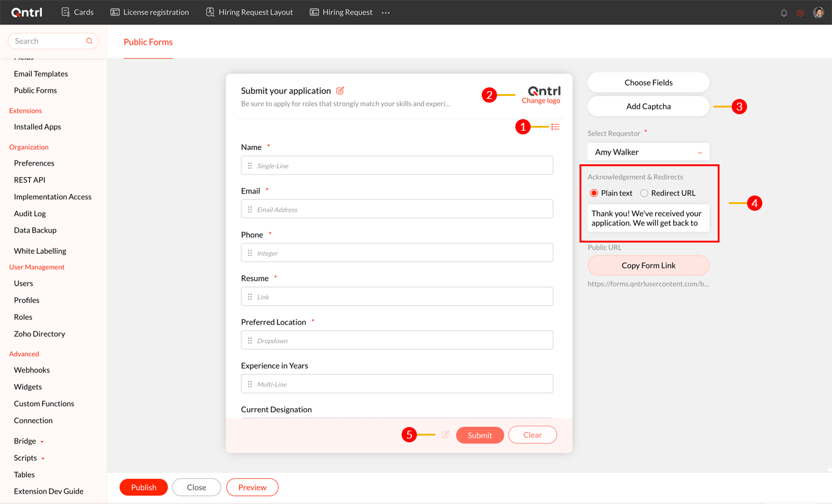Viewport: 832px width, 504px height.
Task: Open Preferences in sidebar
Action: pyautogui.click(x=34, y=163)
